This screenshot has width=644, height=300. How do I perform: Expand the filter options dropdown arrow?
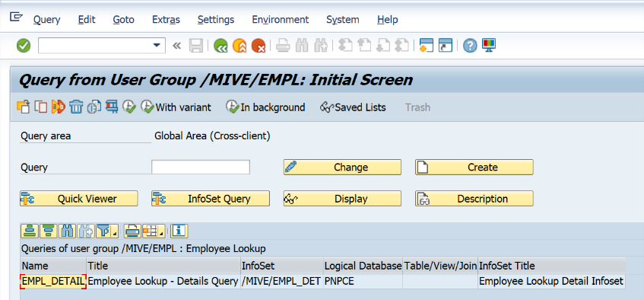click(x=116, y=232)
